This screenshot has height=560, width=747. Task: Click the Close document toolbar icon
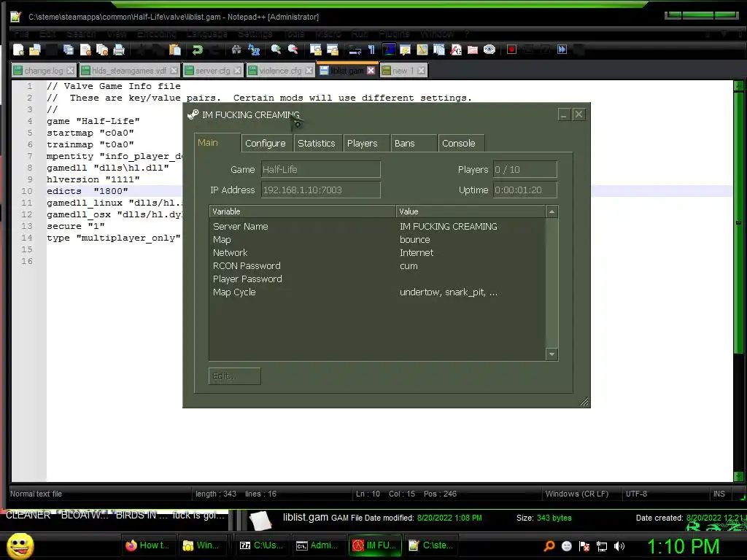click(86, 50)
